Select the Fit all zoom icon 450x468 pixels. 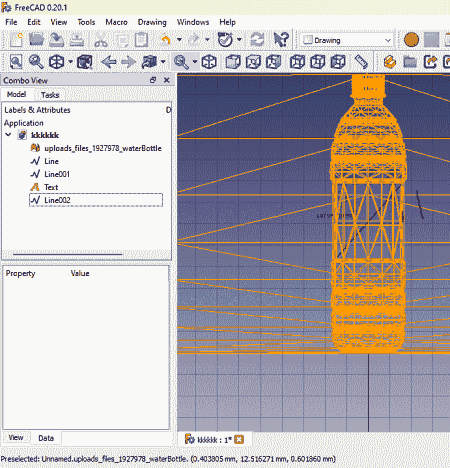click(x=16, y=62)
